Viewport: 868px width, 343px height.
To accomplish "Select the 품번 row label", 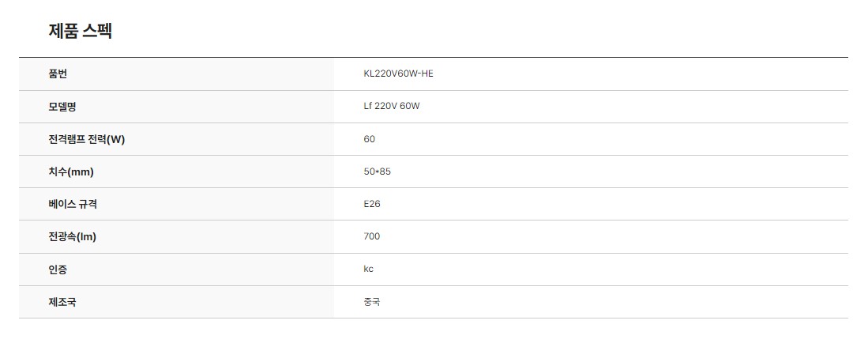I will point(58,73).
